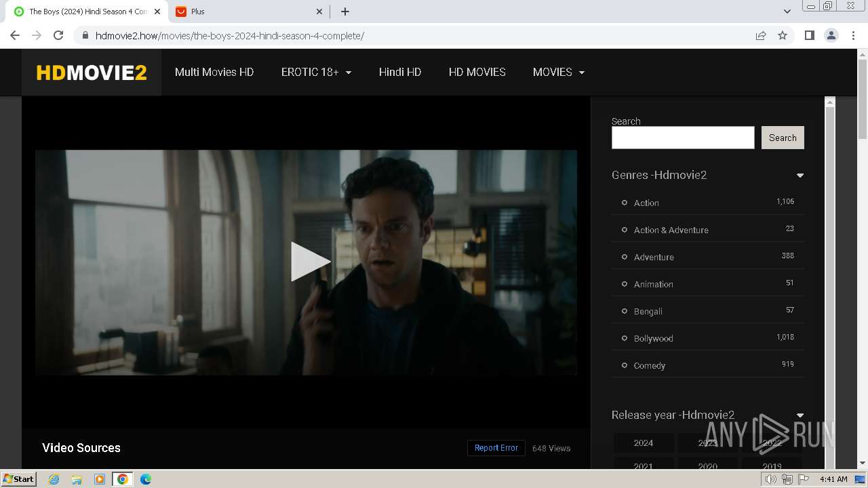Image resolution: width=868 pixels, height=488 pixels.
Task: Click the HDMOVIE2 logo
Action: 92,73
